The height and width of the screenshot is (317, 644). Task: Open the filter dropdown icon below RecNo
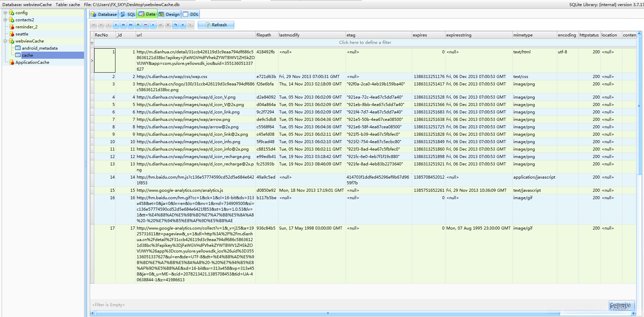click(92, 43)
